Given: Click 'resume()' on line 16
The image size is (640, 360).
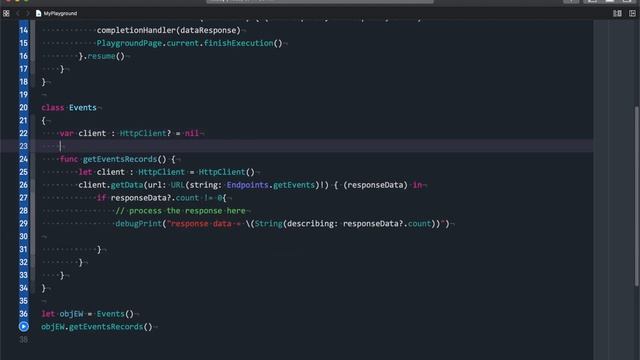Looking at the screenshot, I should (x=106, y=56).
